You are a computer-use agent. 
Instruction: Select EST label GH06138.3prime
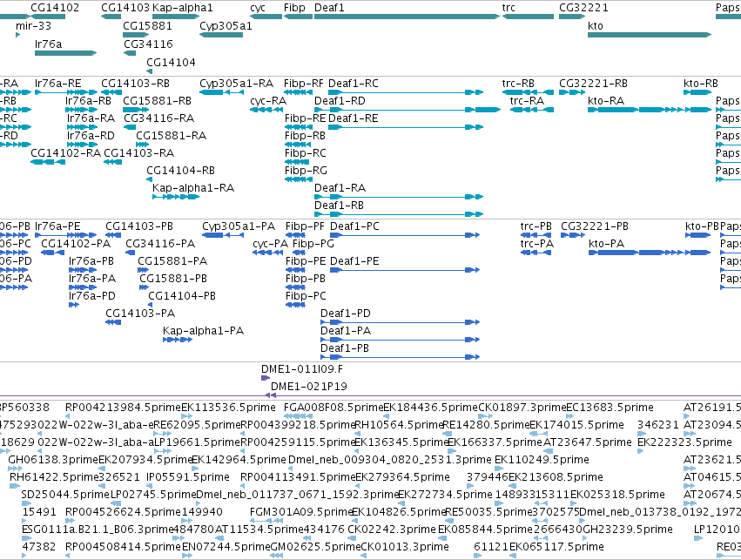53,459
